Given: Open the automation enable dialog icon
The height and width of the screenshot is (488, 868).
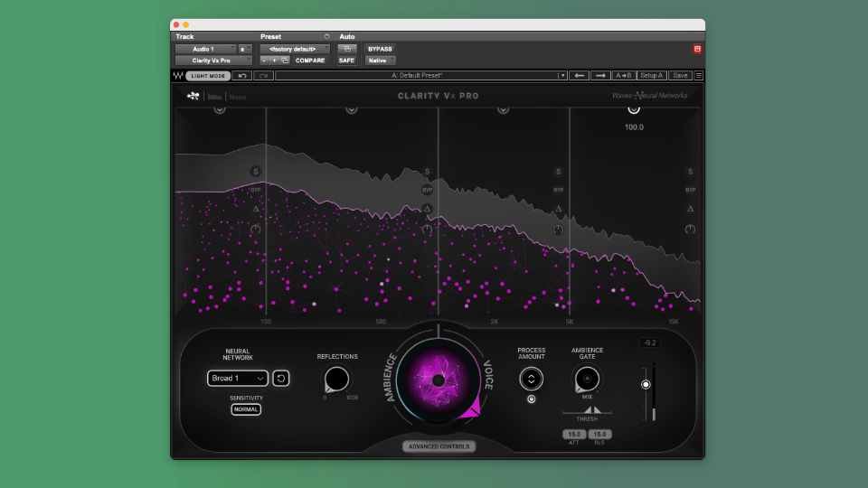Looking at the screenshot, I should tap(347, 49).
